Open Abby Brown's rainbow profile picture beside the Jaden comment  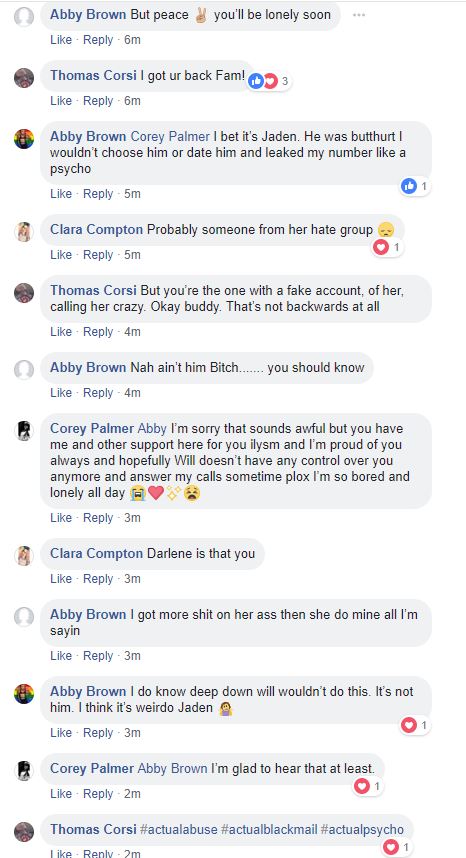coord(24,139)
